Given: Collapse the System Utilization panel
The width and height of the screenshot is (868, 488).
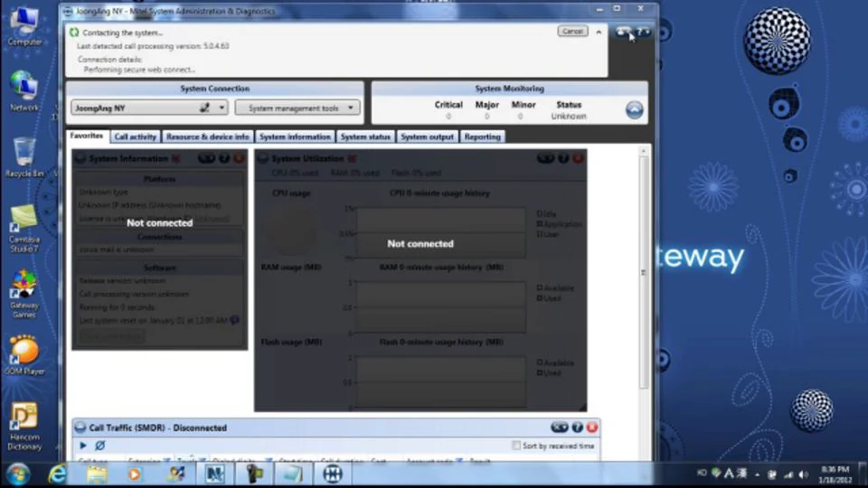Looking at the screenshot, I should click(x=263, y=159).
